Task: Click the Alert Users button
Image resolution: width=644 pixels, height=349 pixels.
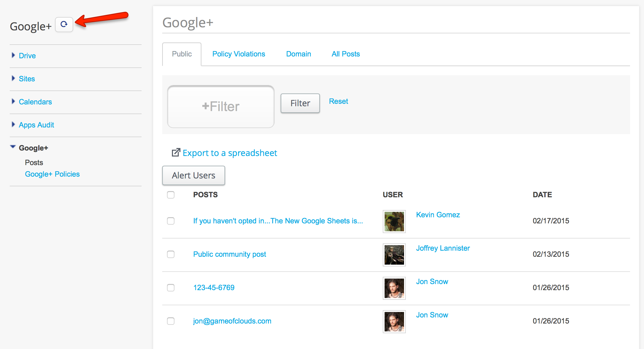Action: 194,175
